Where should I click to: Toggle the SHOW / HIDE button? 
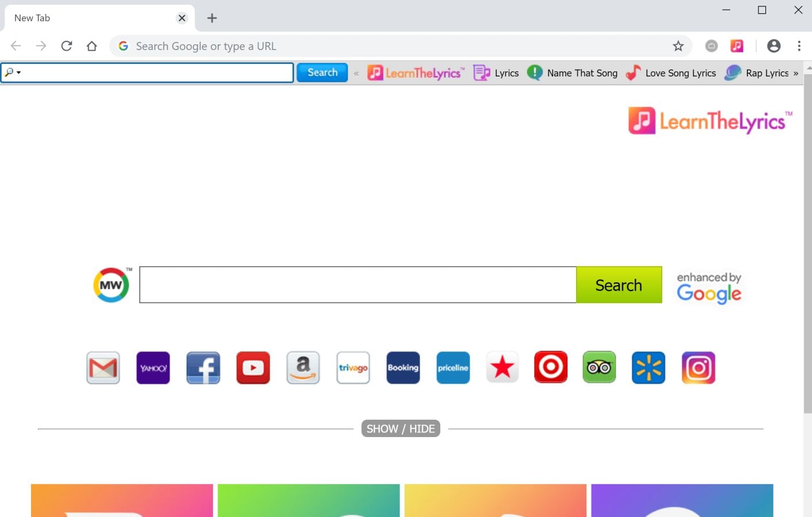(401, 428)
